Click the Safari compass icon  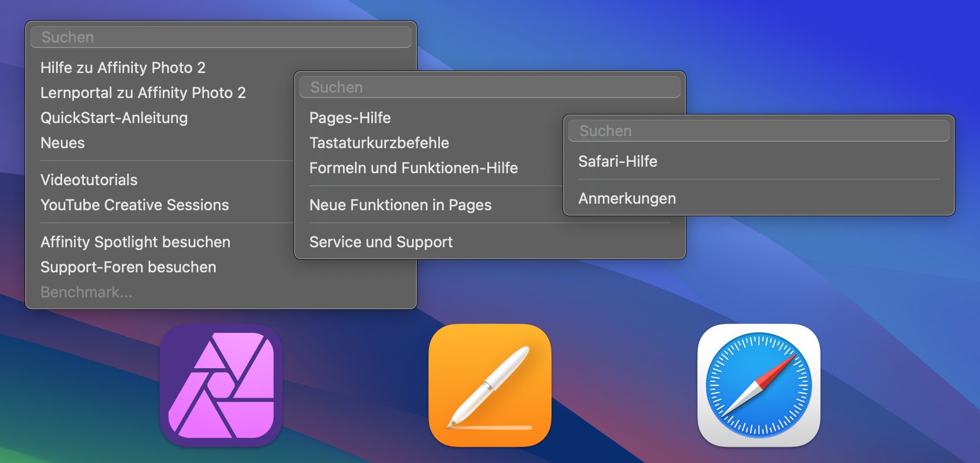[x=758, y=386]
